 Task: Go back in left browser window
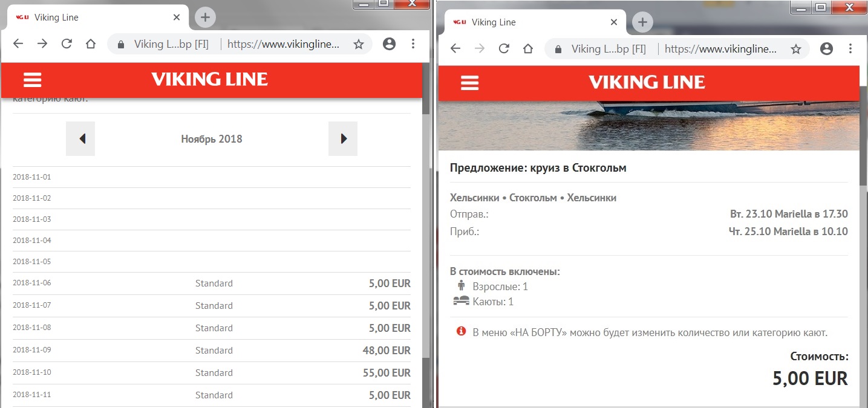pos(18,44)
